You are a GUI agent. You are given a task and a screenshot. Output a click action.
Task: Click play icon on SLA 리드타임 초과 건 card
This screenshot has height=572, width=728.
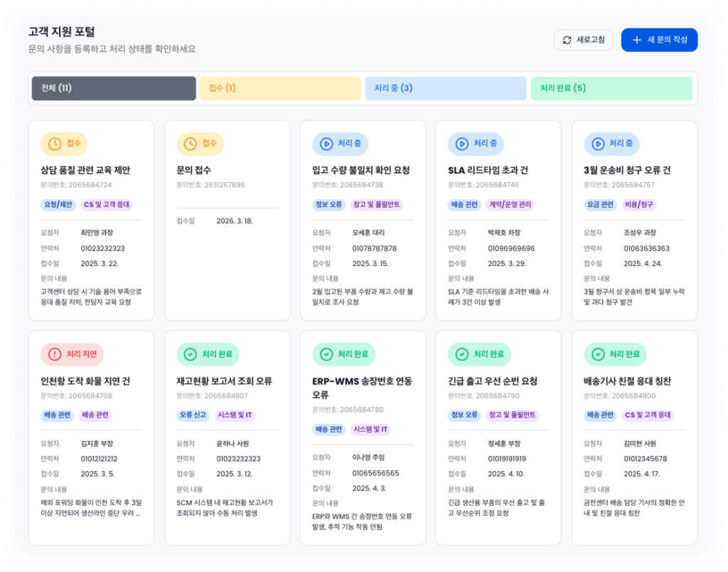tap(462, 144)
